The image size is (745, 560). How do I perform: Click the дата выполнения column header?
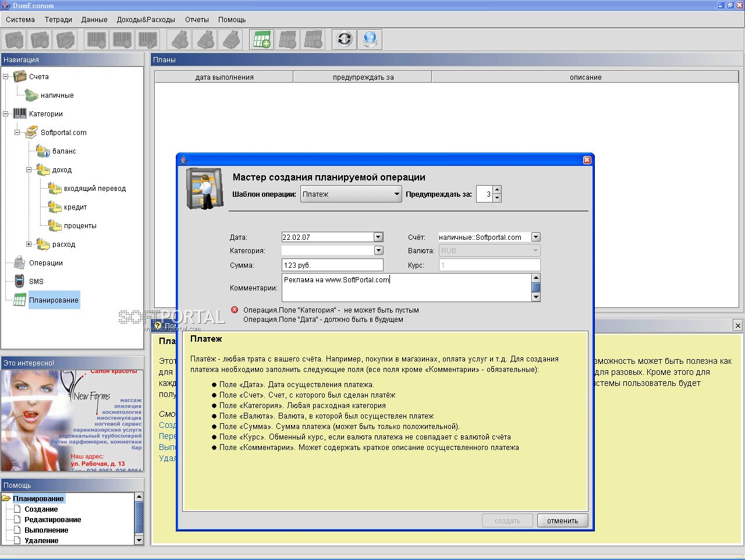[224, 77]
